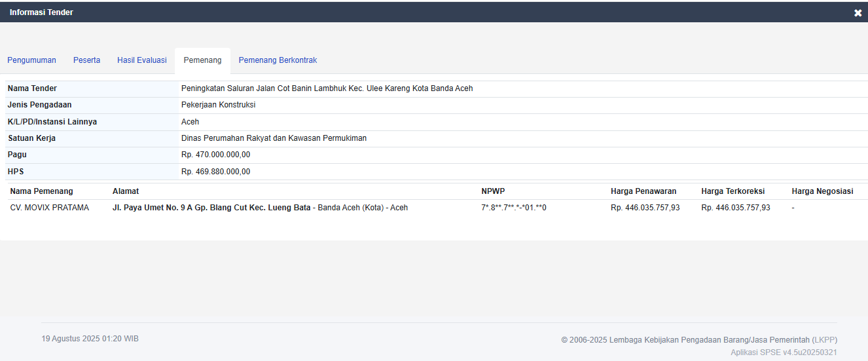868x361 pixels.
Task: Click the NPWP column header
Action: pyautogui.click(x=493, y=191)
